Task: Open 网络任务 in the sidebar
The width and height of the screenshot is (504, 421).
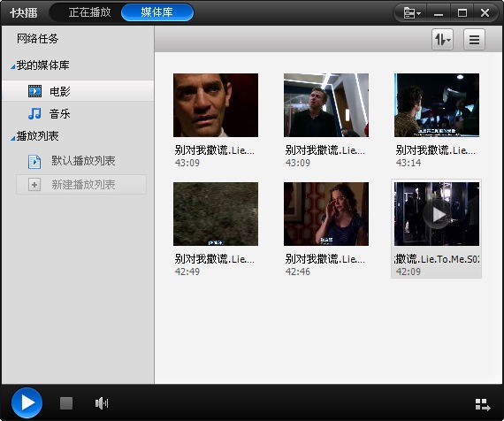Action: coord(37,39)
